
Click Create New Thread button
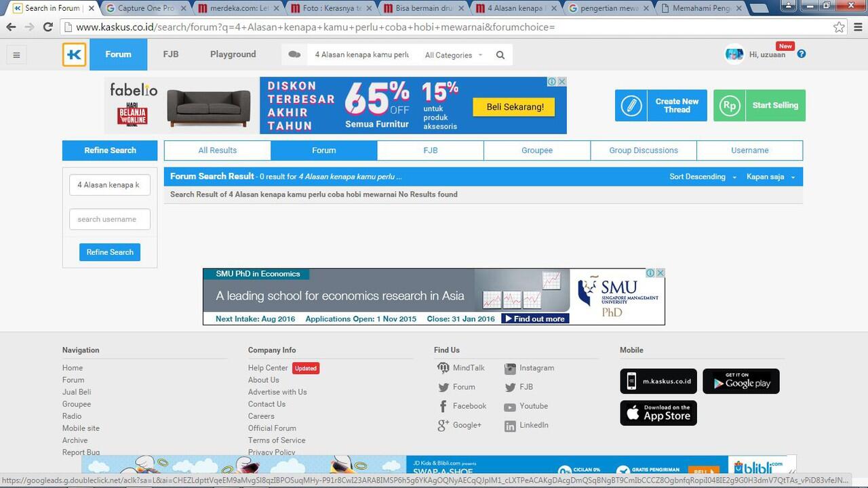[661, 106]
